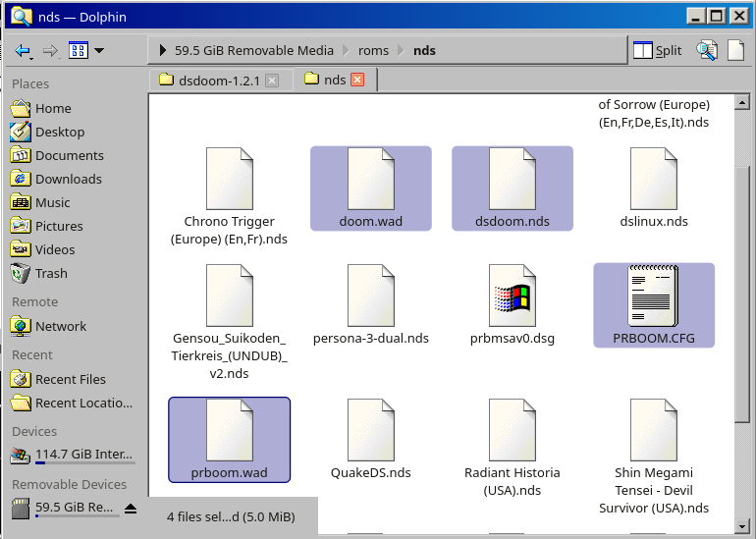Screen dimensions: 756x539
Task: Click the vertical scrollbar thumb
Action: click(x=741, y=295)
